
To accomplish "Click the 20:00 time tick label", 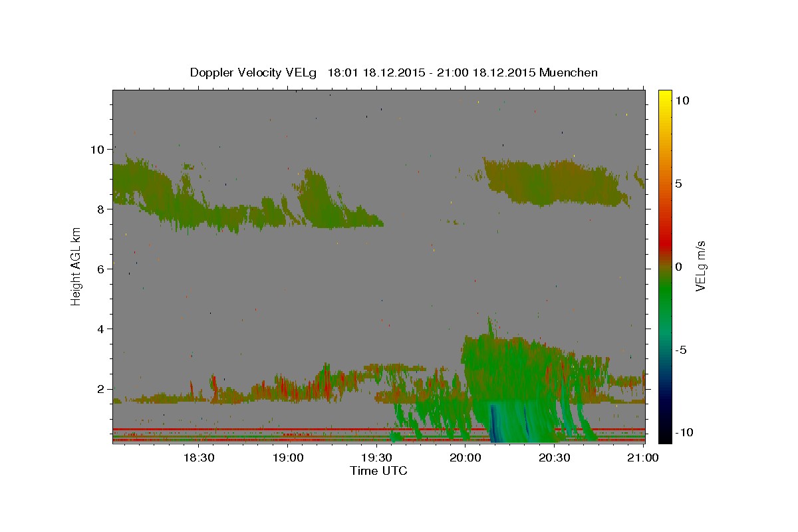I will point(465,458).
